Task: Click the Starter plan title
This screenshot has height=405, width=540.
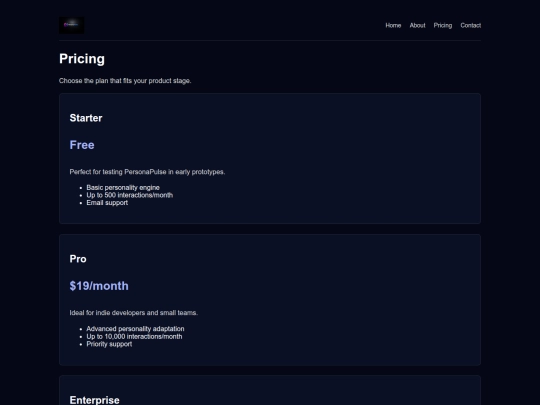Action: [86, 118]
